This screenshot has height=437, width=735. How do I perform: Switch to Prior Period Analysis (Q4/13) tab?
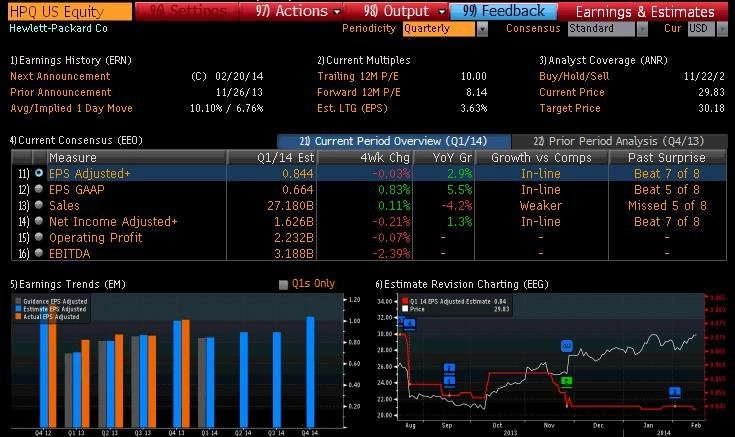click(619, 141)
